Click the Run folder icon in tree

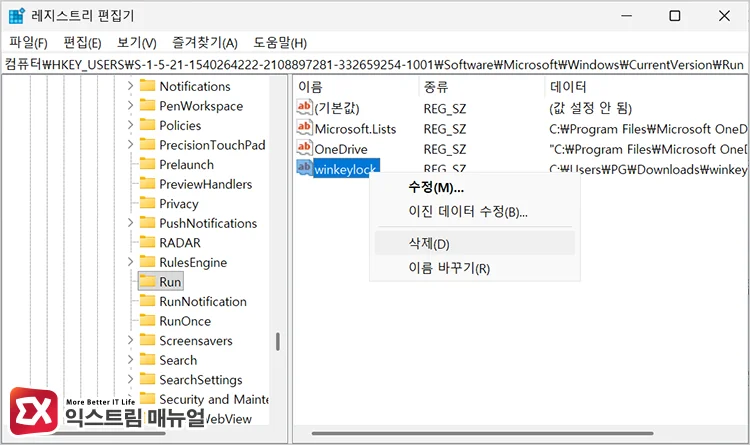point(147,281)
